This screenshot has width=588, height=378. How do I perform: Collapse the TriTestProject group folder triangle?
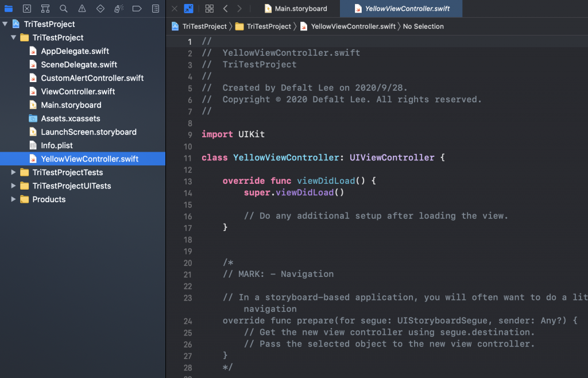coord(14,37)
